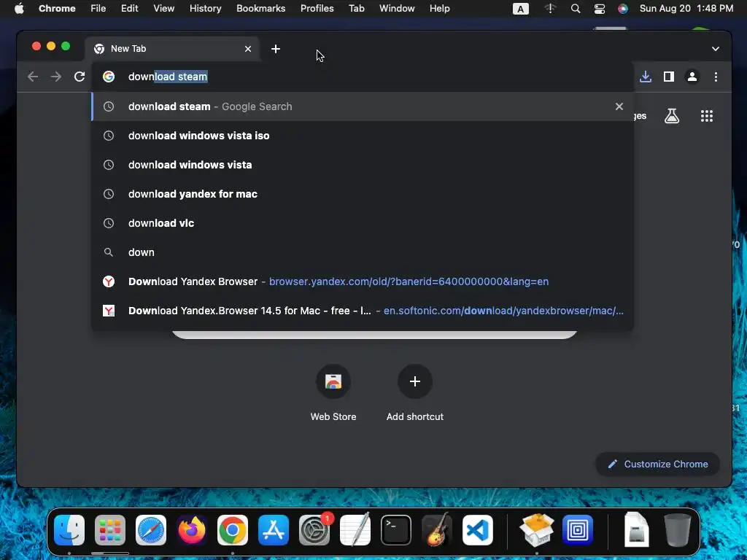Viewport: 747px width, 560px height.
Task: Choose download steam Google Search suggestion
Action: 362,106
